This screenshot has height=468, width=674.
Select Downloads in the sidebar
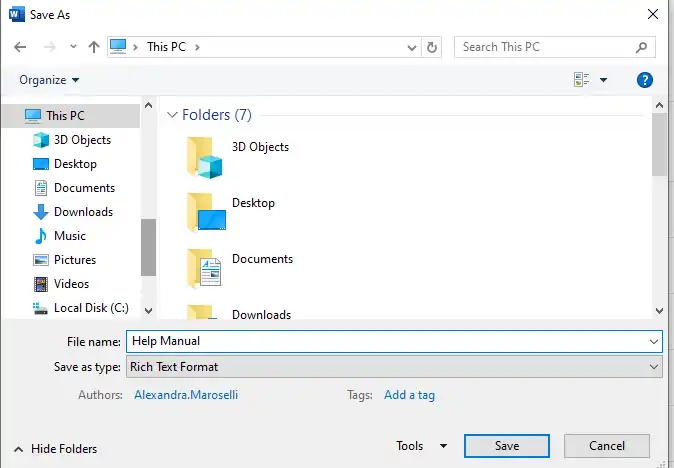tap(74, 212)
